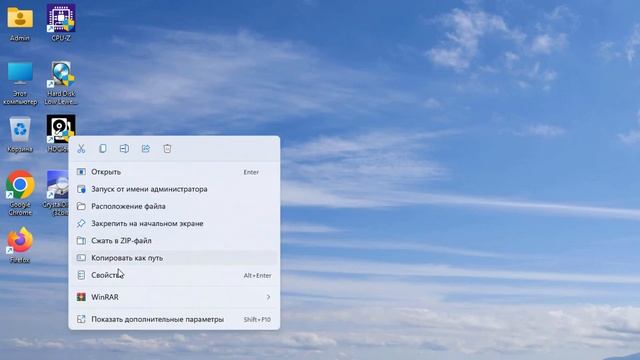This screenshot has width=640, height=360.
Task: Choose Показать дополнительные параметры
Action: click(174, 319)
